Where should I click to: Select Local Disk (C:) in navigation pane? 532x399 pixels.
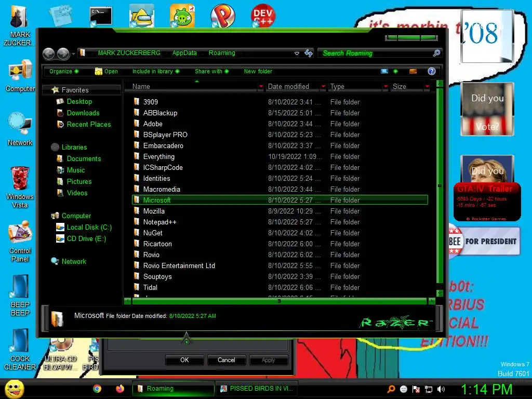tap(89, 228)
